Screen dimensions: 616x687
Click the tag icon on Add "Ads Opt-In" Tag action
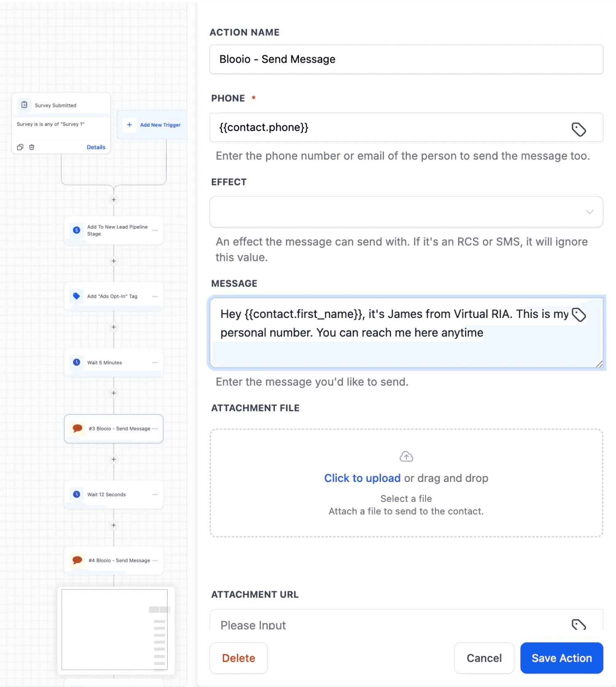tap(76, 296)
